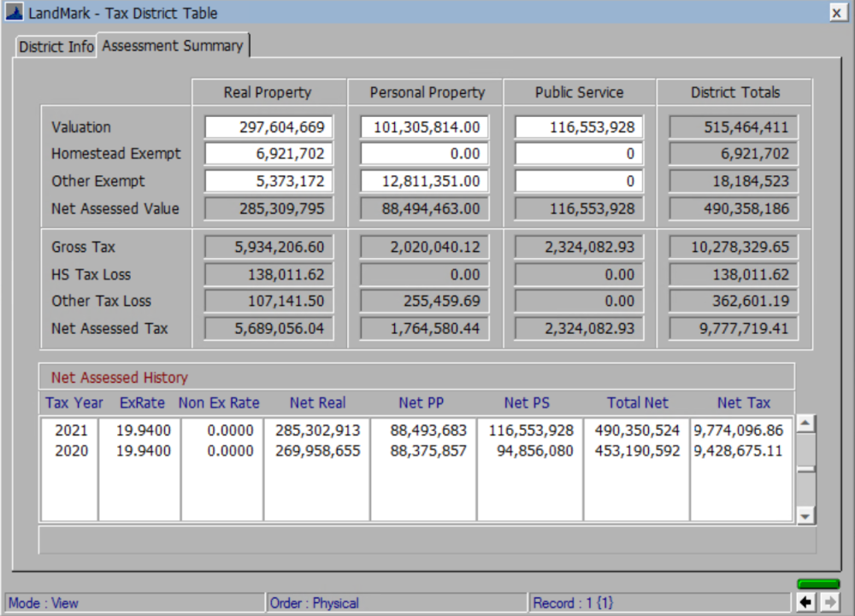This screenshot has height=616, width=855.
Task: Select the 2021 tax year history row
Action: (417, 431)
